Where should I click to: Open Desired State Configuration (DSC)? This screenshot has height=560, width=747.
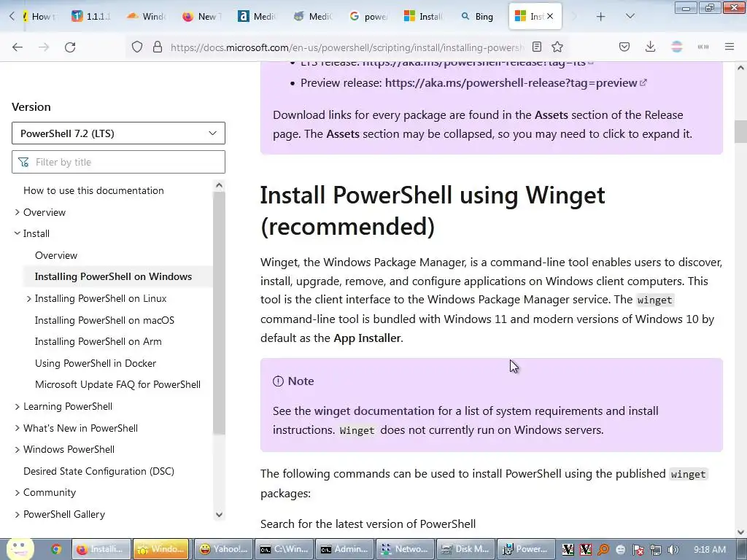pos(98,471)
